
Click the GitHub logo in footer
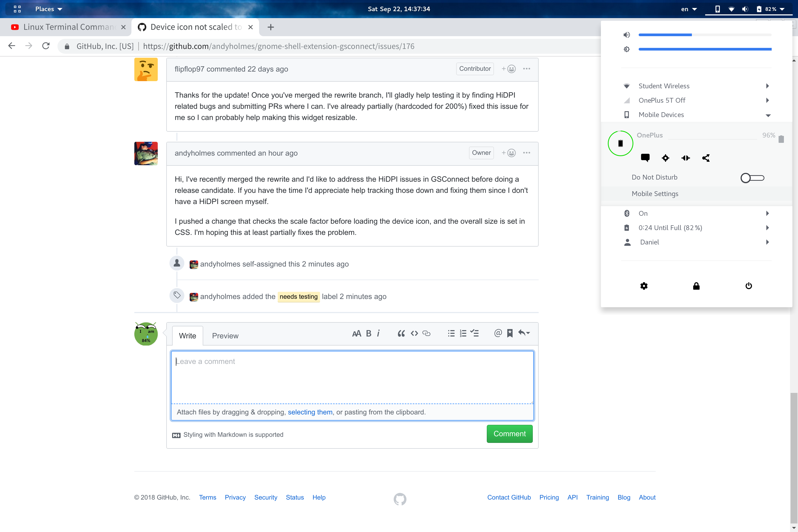[400, 499]
